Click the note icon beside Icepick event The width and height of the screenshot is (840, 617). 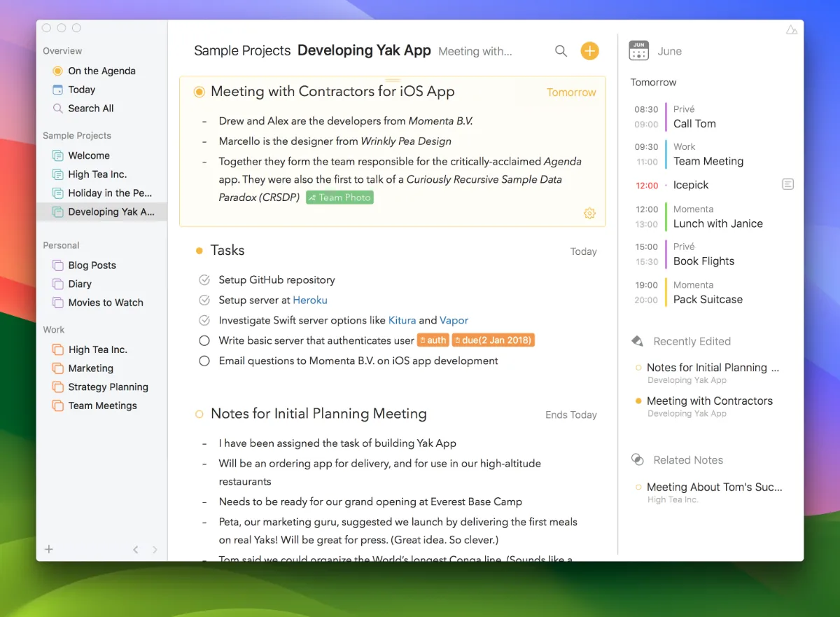(787, 185)
